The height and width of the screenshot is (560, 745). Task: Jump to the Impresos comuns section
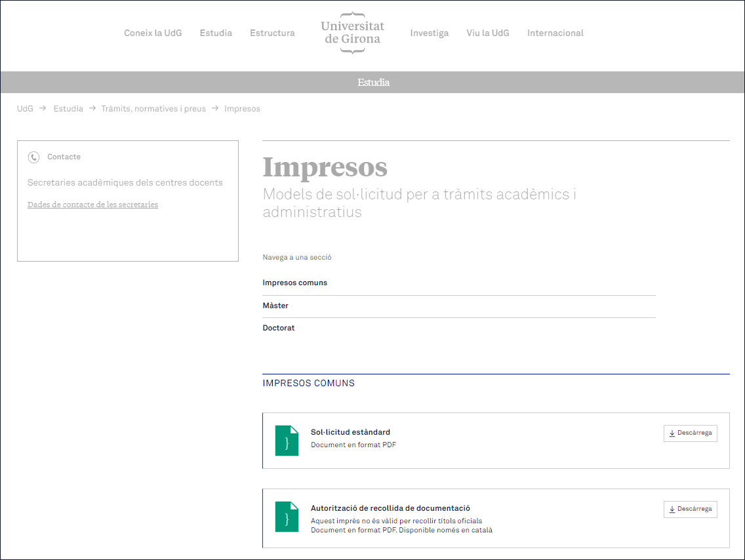[294, 283]
